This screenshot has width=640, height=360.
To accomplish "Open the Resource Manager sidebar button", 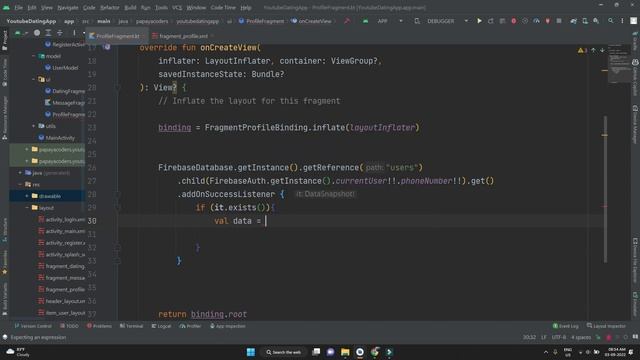I will pyautogui.click(x=4, y=118).
